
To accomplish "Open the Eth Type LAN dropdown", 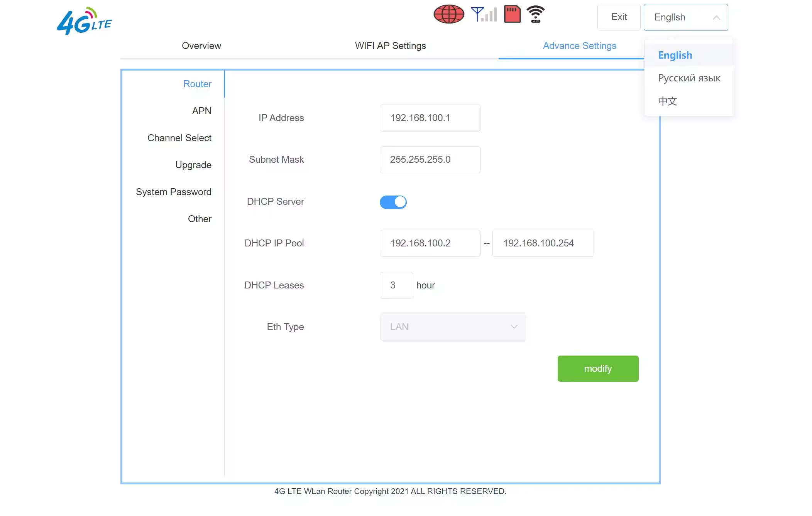I will 452,327.
